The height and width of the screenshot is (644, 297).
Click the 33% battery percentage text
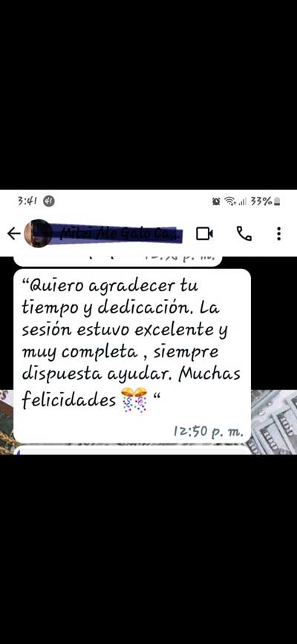(261, 201)
